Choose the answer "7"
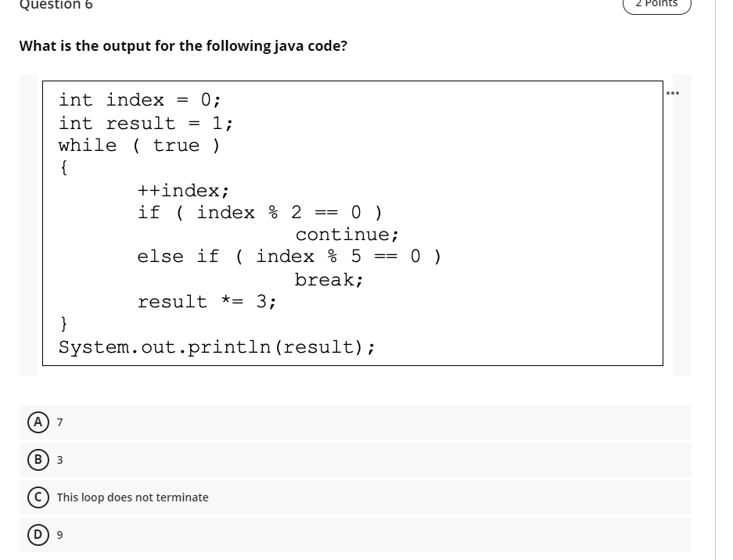 click(x=59, y=422)
